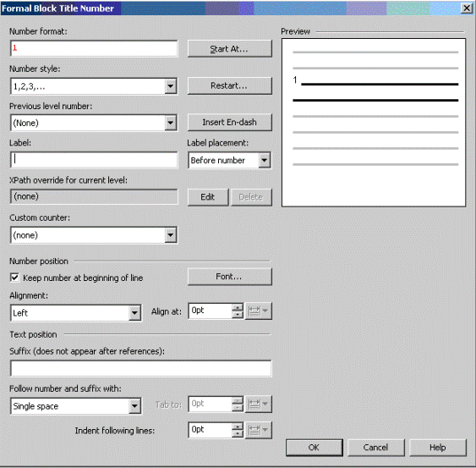Click Indent following lines value field
Viewport: 476px width, 468px height.
coord(210,430)
